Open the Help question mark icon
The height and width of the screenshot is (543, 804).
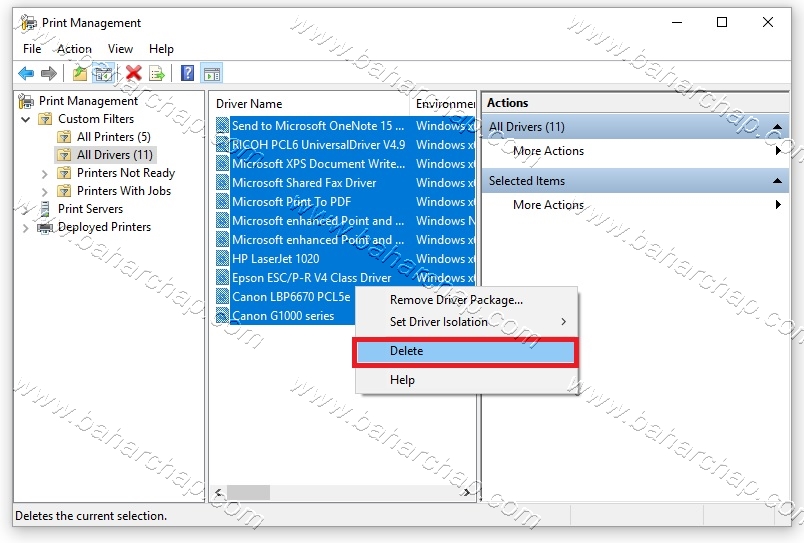point(188,73)
